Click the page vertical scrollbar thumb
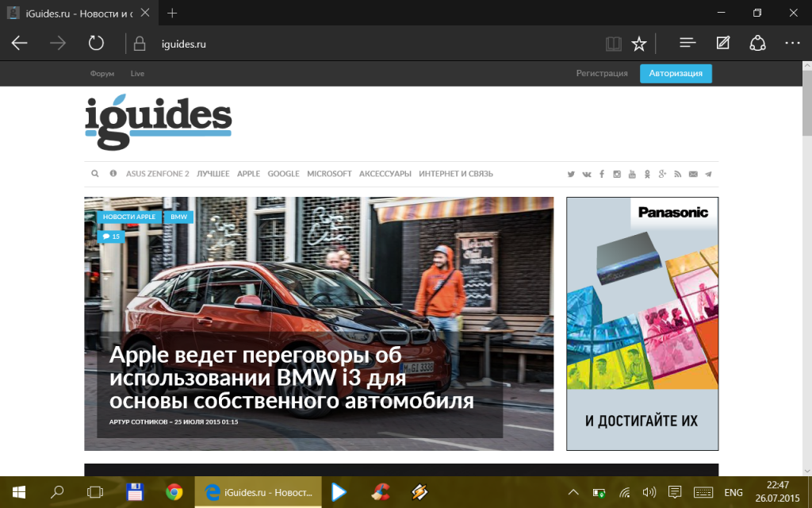The image size is (812, 508). pyautogui.click(x=806, y=111)
